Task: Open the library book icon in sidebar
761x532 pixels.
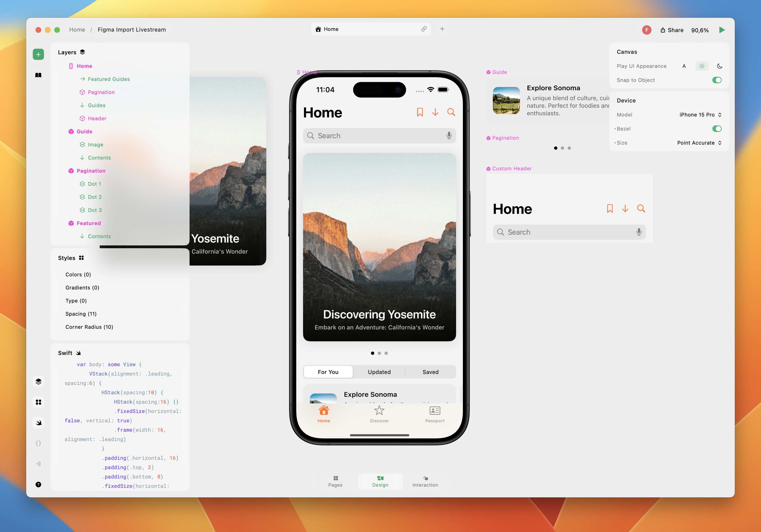Action: pos(38,75)
